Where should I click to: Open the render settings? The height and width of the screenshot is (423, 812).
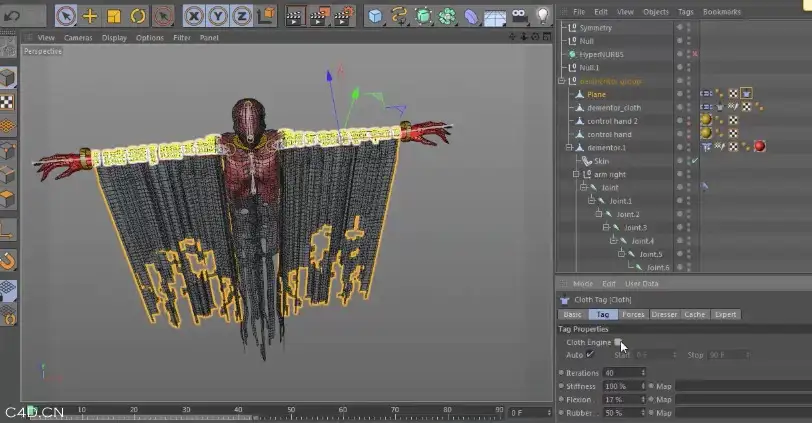[343, 17]
